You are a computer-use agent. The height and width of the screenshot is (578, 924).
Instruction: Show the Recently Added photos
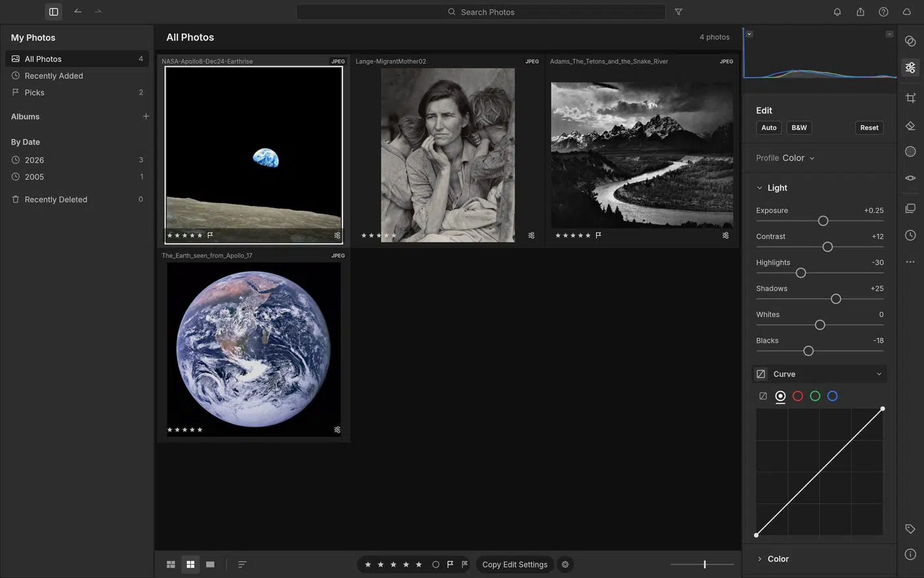[x=78, y=76]
